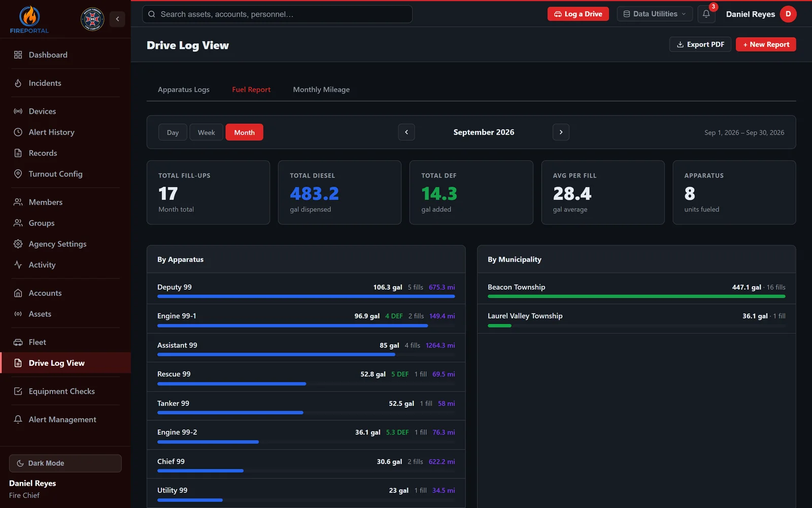Click the user avatar letter D

(788, 14)
